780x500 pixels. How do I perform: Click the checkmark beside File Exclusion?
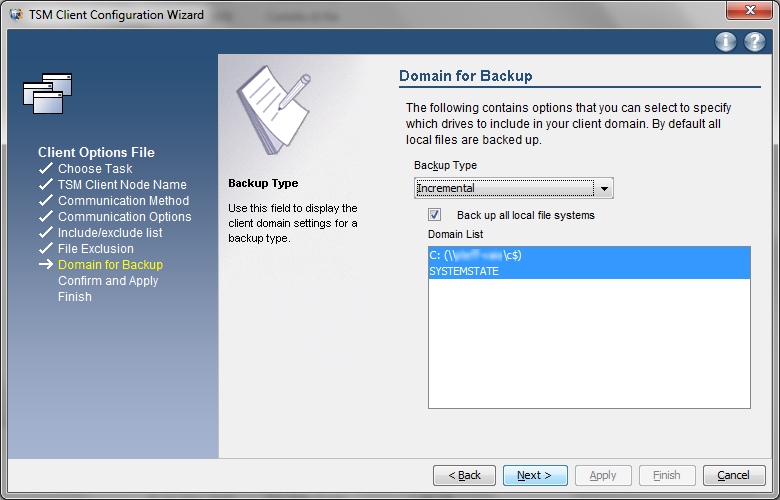tap(46, 248)
